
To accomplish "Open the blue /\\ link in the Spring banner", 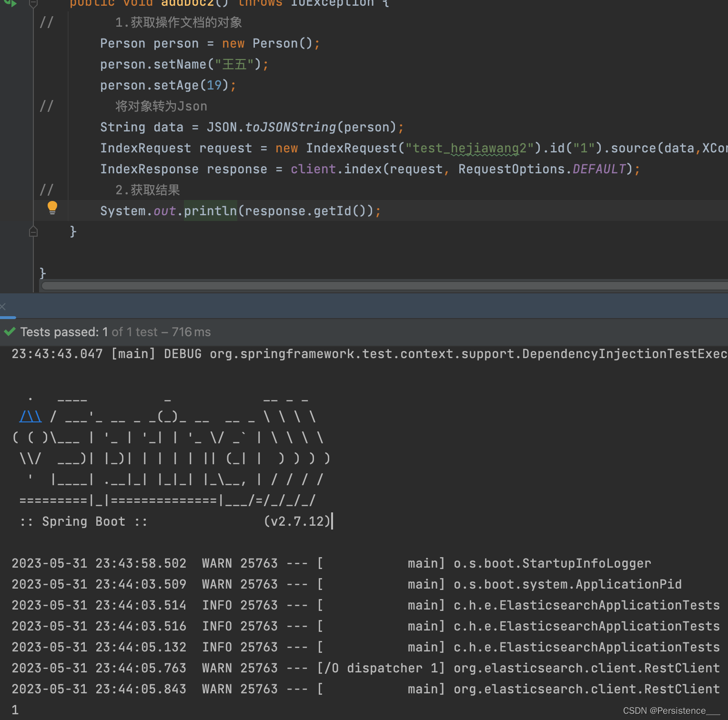I will (30, 417).
